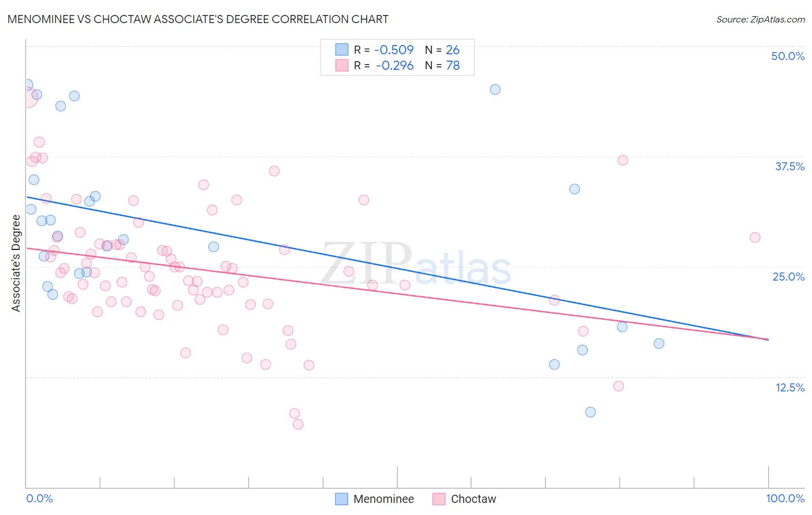Click the 0.0% x-axis label
Screen dimensions: 812x515
[39, 498]
